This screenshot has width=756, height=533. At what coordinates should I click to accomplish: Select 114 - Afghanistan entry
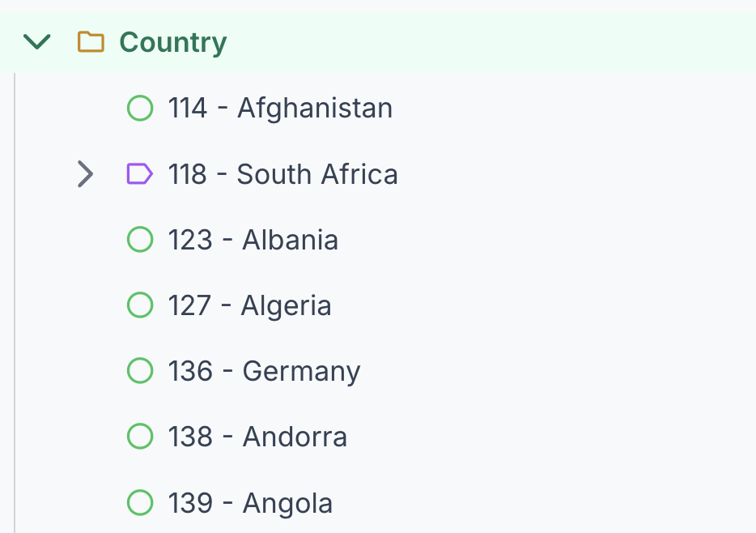click(280, 108)
